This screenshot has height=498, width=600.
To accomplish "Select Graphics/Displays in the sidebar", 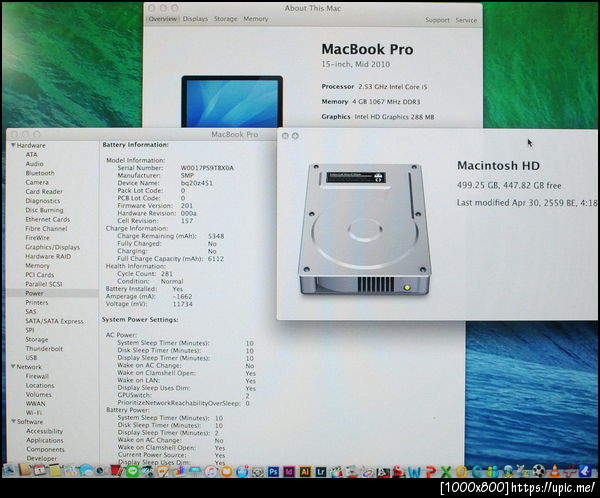I will 52,247.
